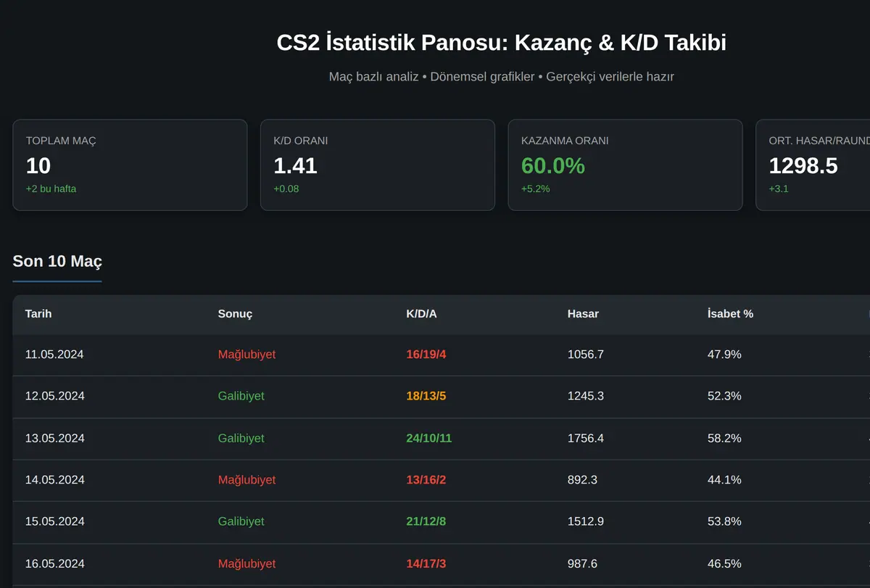Select the date 12.05.2024 cell
Viewport: 870px width, 588px height.
point(54,397)
